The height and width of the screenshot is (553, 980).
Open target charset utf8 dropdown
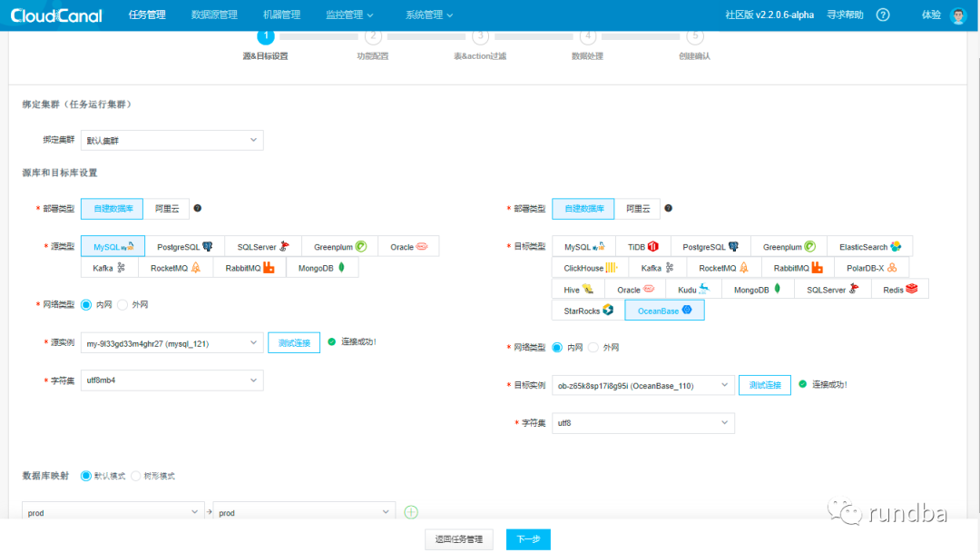click(643, 423)
